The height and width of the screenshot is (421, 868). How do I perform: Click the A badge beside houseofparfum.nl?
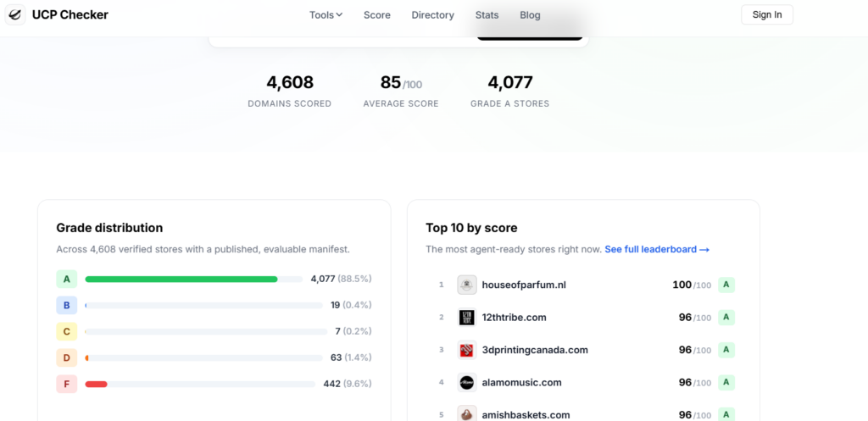point(726,285)
